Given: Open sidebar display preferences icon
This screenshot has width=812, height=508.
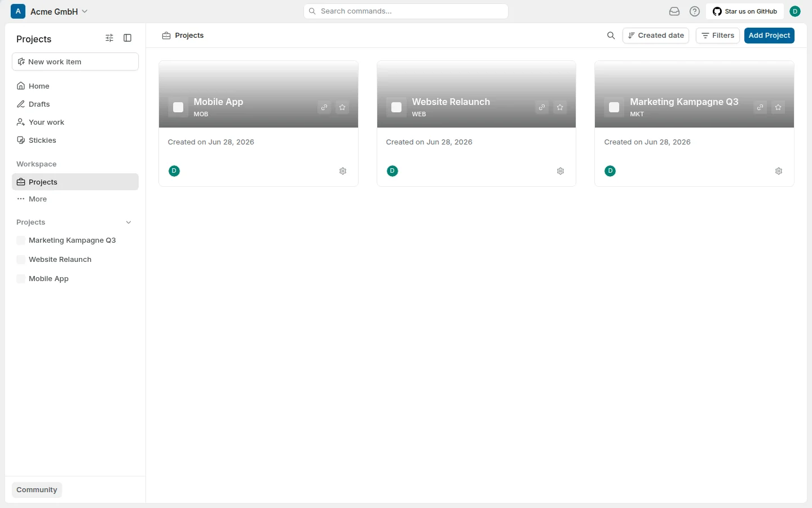Looking at the screenshot, I should tap(109, 38).
